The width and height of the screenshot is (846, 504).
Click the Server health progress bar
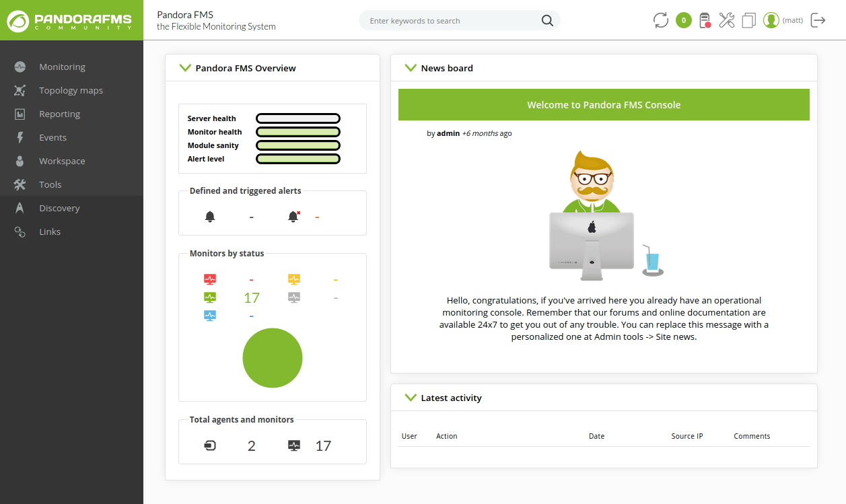(x=298, y=118)
